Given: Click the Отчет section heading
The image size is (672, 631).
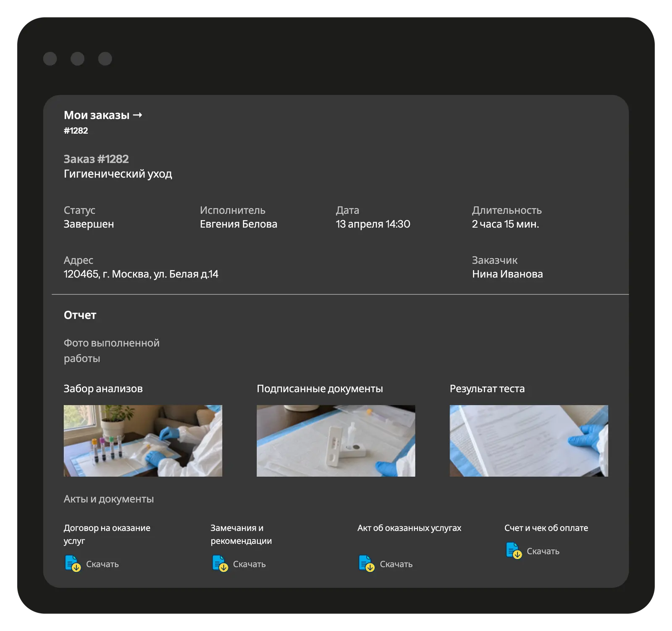Looking at the screenshot, I should click(80, 315).
